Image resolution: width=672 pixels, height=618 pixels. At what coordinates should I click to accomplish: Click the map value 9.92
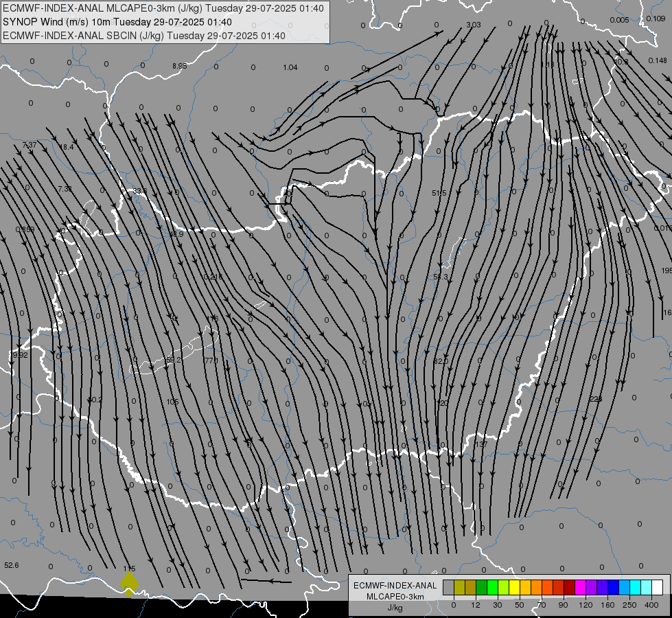click(x=20, y=355)
